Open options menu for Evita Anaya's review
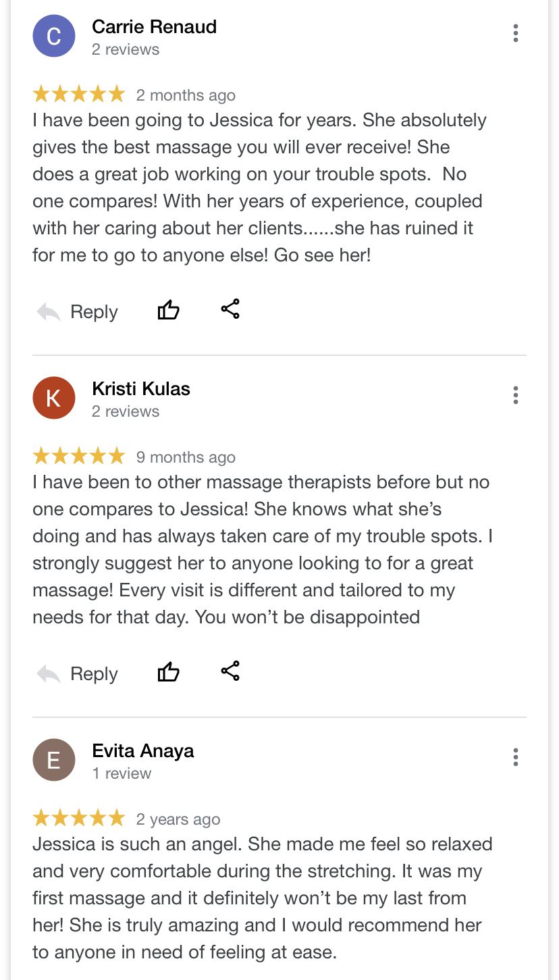 (x=516, y=757)
